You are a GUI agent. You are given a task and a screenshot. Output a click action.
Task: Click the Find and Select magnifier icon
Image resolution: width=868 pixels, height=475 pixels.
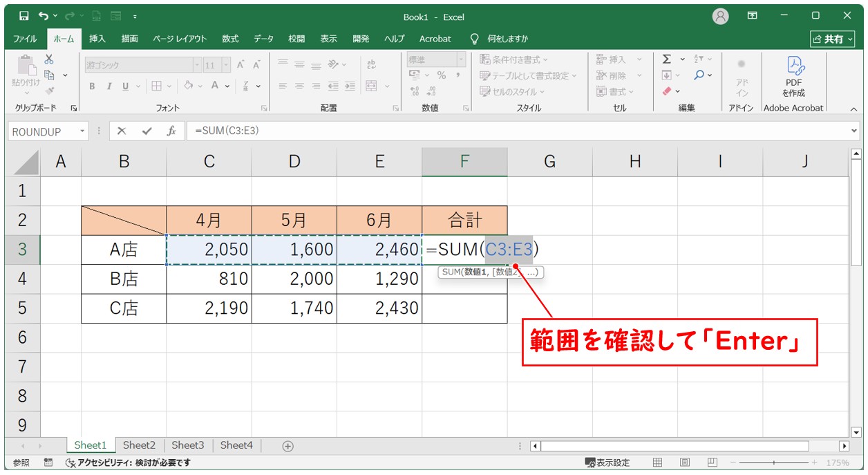[699, 75]
